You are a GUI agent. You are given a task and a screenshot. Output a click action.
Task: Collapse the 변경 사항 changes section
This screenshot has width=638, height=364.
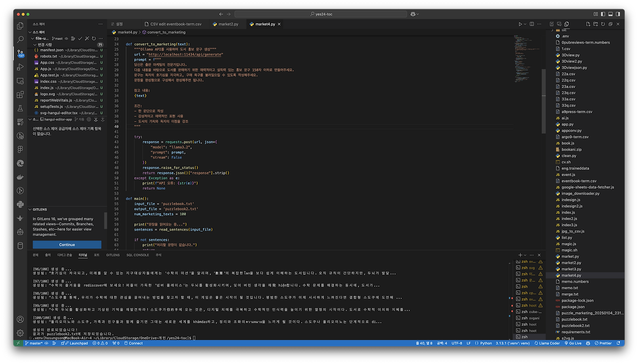coord(34,45)
